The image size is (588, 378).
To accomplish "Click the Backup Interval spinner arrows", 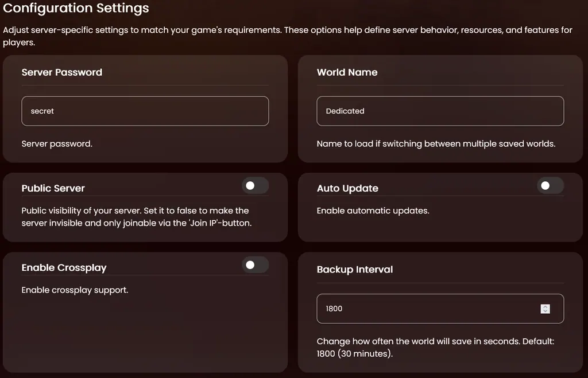I will [x=546, y=309].
